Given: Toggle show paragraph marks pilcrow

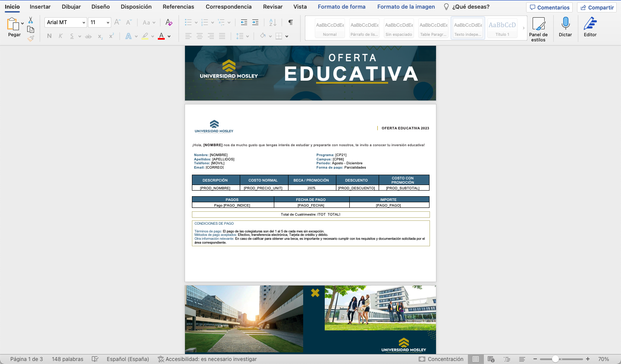Looking at the screenshot, I should (291, 22).
